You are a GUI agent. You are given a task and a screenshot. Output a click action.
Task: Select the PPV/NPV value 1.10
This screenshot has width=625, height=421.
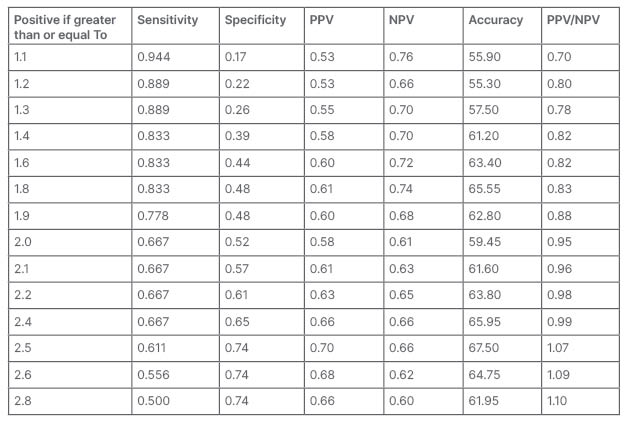pyautogui.click(x=558, y=400)
